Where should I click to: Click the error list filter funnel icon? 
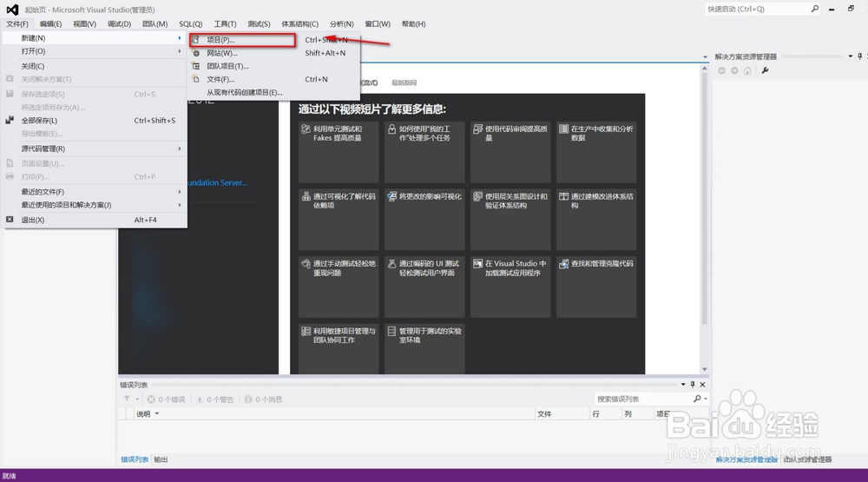click(127, 399)
